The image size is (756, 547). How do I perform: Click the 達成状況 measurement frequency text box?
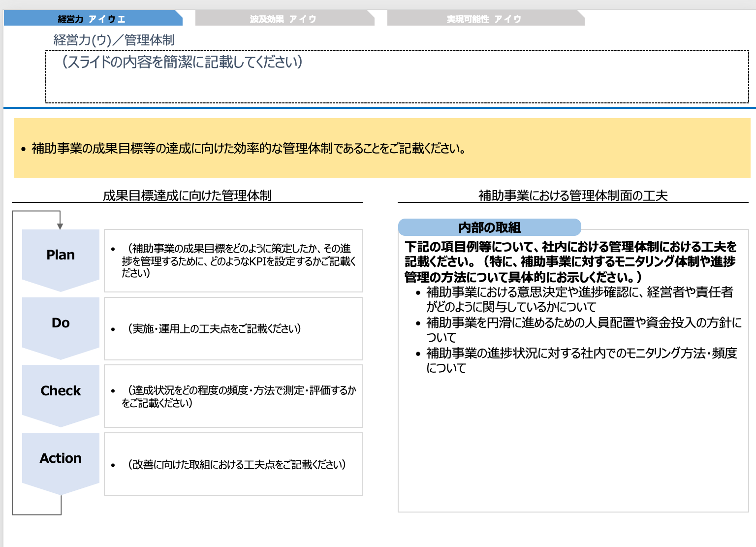click(x=233, y=396)
